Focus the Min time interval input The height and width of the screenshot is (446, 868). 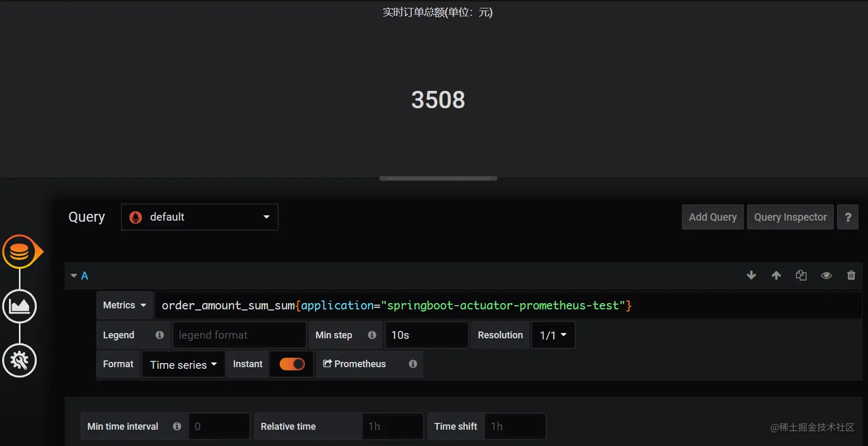pos(219,426)
